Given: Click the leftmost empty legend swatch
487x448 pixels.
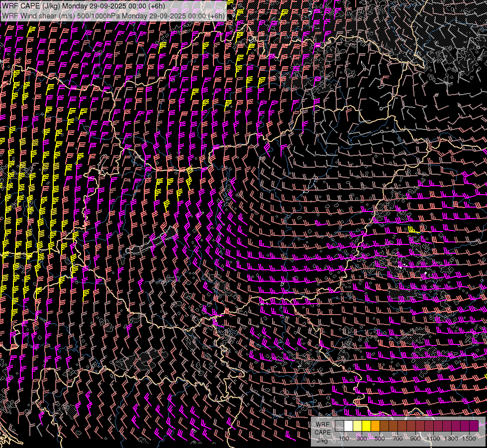Looking at the screenshot, I should pyautogui.click(x=339, y=426).
